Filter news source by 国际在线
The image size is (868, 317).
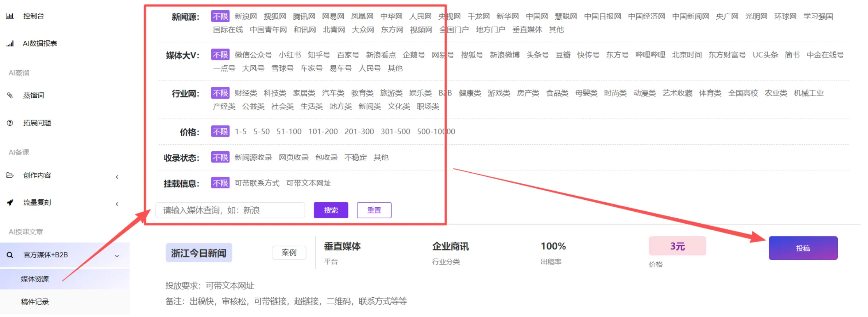228,30
